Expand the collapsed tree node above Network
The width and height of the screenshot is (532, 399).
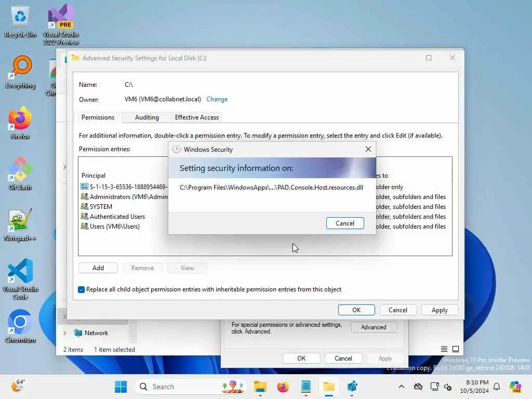coord(64,316)
